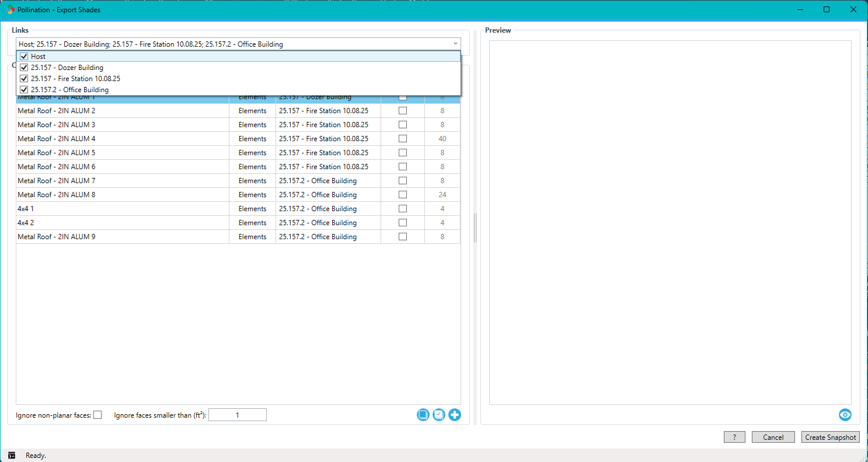Uncheck 25.157 - Dozer Building checkbox
Screen dimensions: 868x462
24,68
